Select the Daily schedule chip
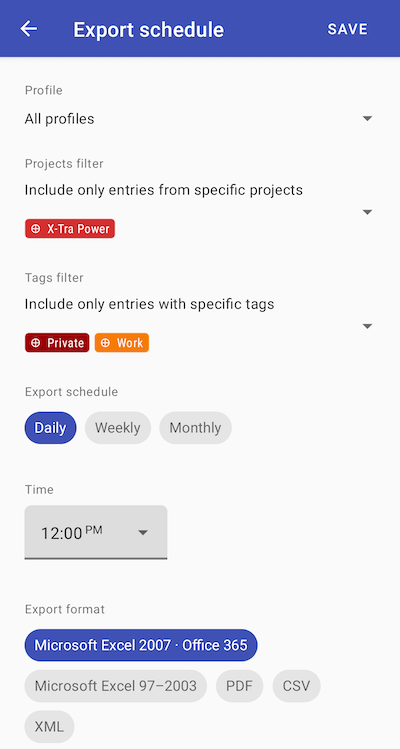Screen dimensions: 400x749 pyautogui.click(x=50, y=428)
